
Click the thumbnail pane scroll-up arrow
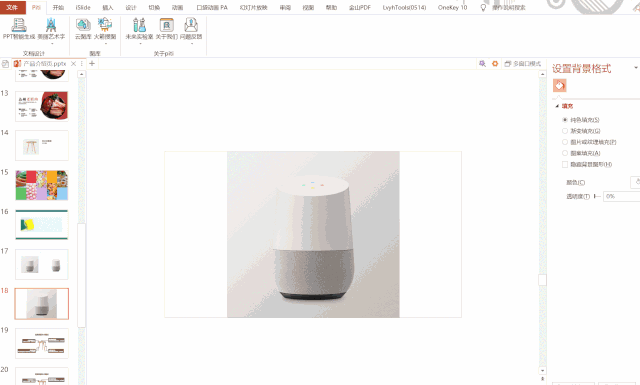pyautogui.click(x=82, y=74)
